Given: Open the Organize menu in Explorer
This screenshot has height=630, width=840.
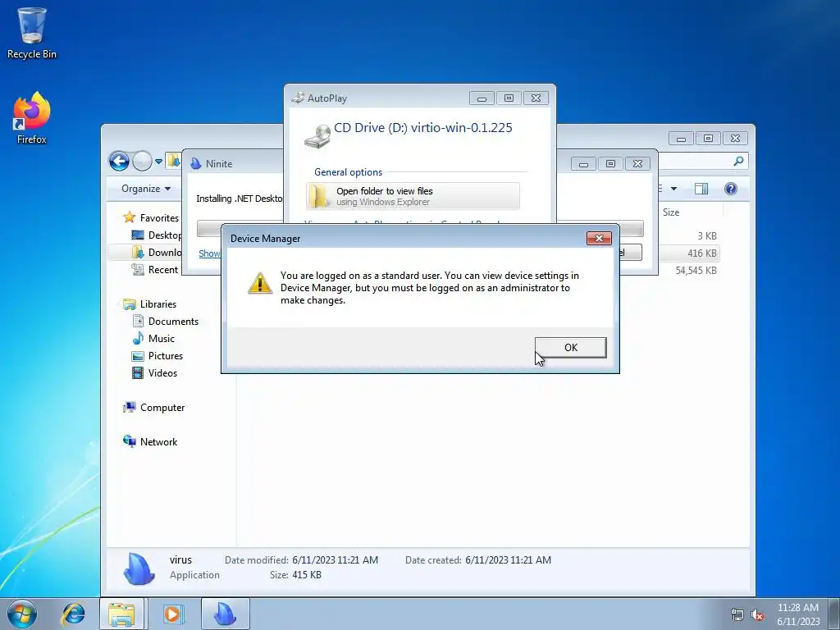Looking at the screenshot, I should (x=146, y=189).
